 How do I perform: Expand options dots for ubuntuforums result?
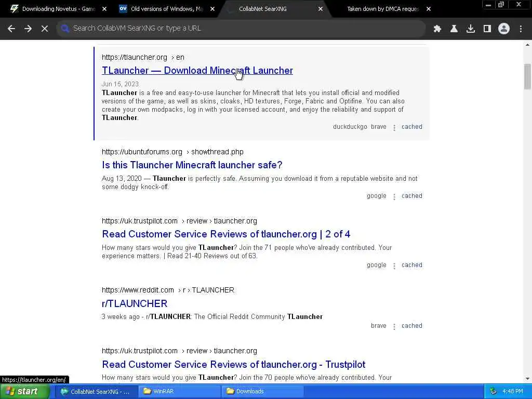[x=394, y=197]
